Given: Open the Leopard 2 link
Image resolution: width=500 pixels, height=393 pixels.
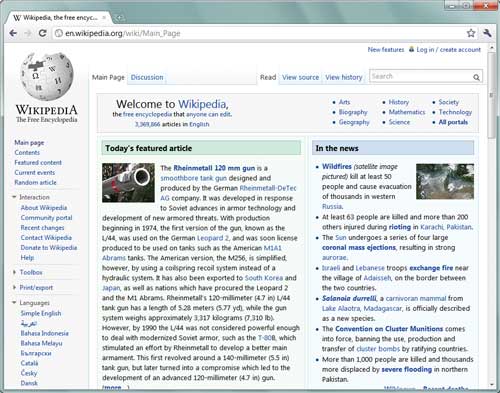Looking at the screenshot, I should click(x=213, y=238).
